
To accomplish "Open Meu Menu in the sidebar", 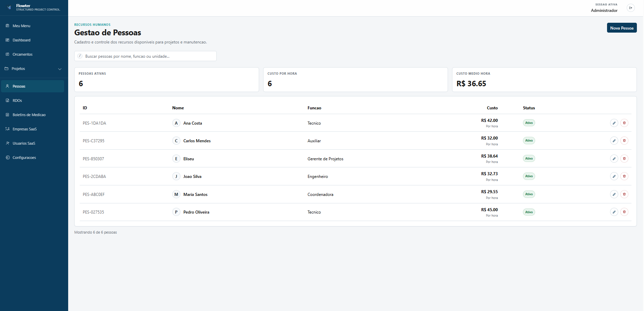I will click(21, 26).
